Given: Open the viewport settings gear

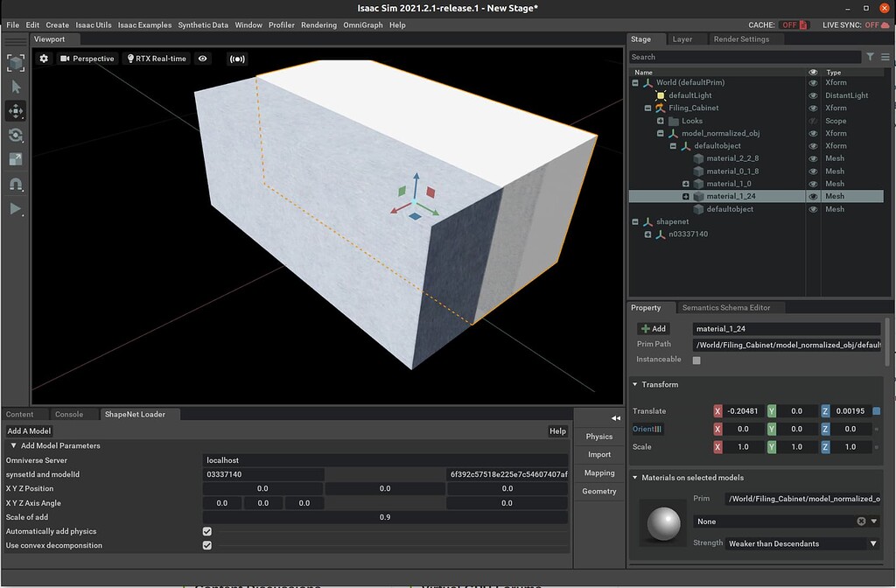Looking at the screenshot, I should pyautogui.click(x=44, y=58).
